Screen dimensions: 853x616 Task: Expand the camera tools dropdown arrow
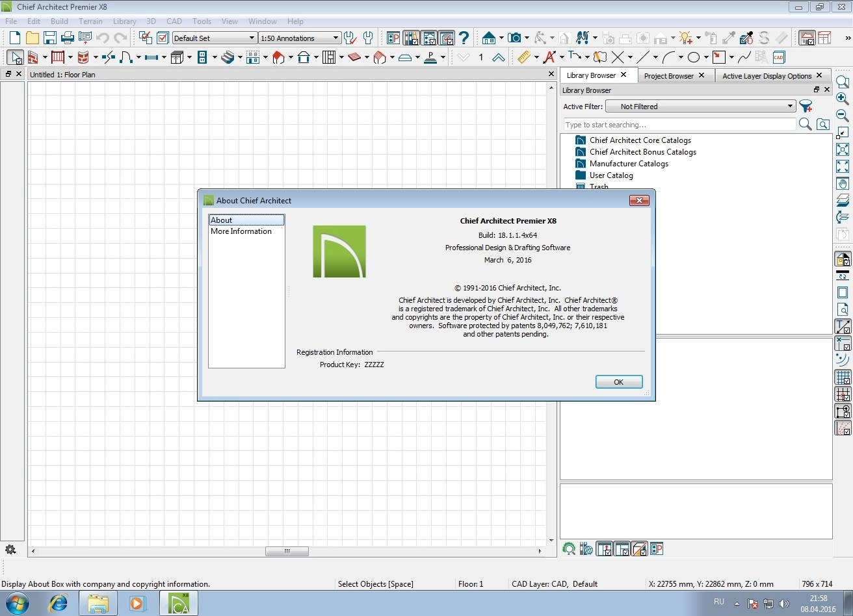527,38
